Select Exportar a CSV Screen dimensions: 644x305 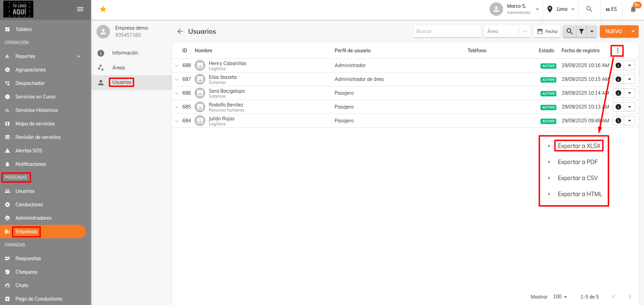[577, 178]
